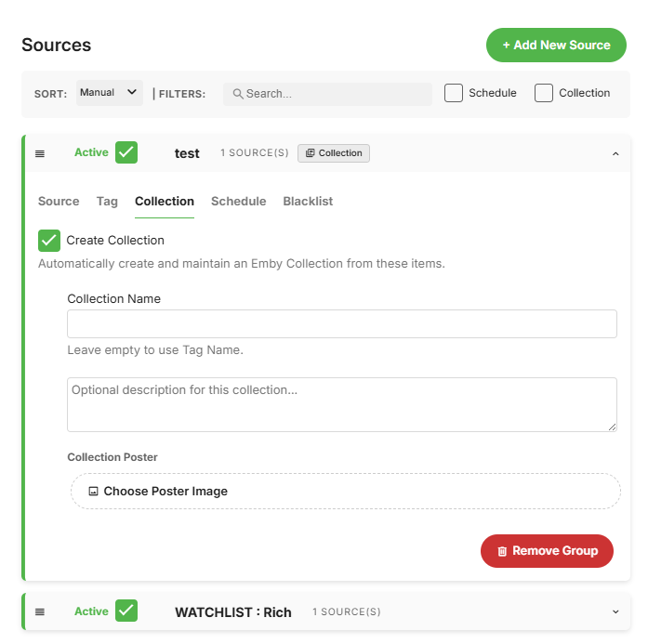Viewport: 648px width, 644px height.
Task: Click the Collection badge on test group
Action: tap(334, 153)
